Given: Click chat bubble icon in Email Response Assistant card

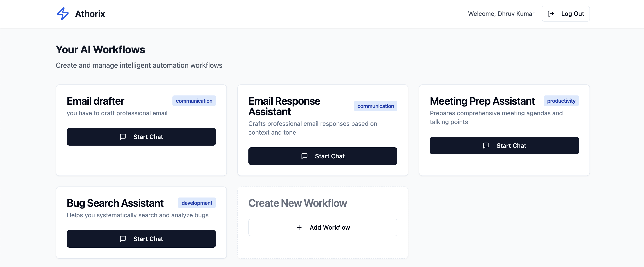Looking at the screenshot, I should click(x=304, y=156).
